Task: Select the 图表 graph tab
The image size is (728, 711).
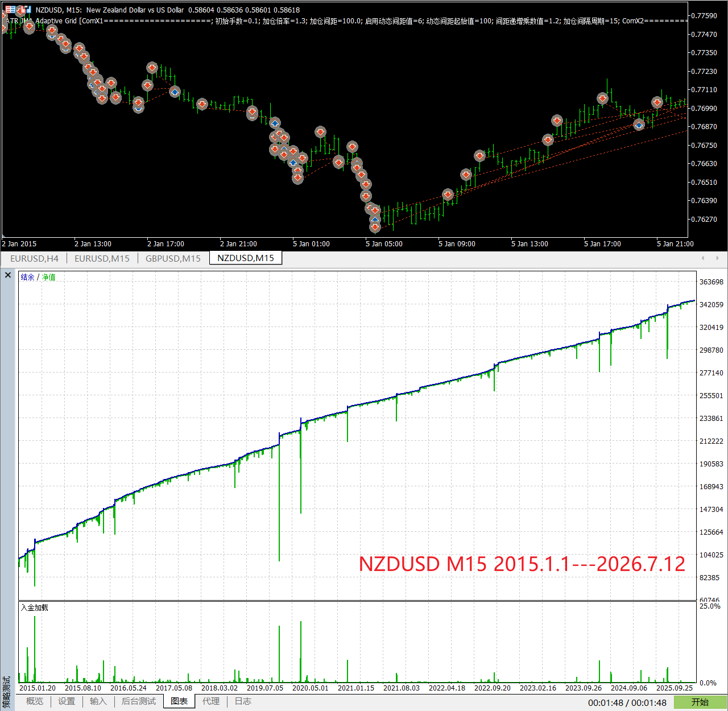Action: [x=179, y=701]
